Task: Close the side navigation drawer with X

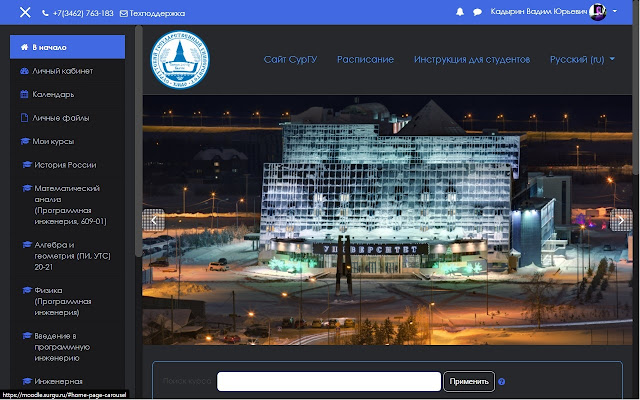Action: (25, 12)
